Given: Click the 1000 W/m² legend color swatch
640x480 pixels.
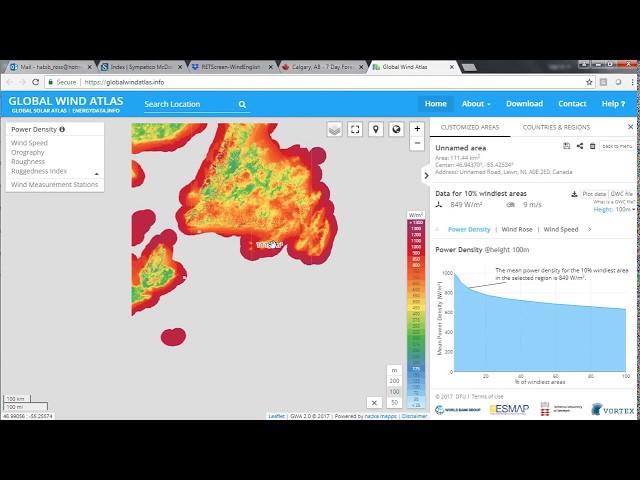Looking at the screenshot, I should pos(416,247).
